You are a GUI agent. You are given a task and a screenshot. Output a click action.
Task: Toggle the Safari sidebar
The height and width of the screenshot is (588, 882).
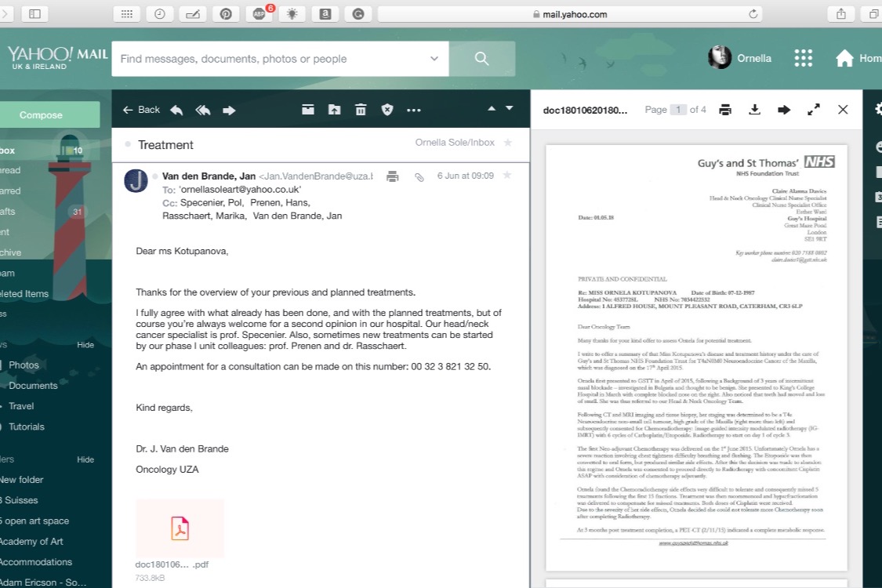tap(34, 14)
